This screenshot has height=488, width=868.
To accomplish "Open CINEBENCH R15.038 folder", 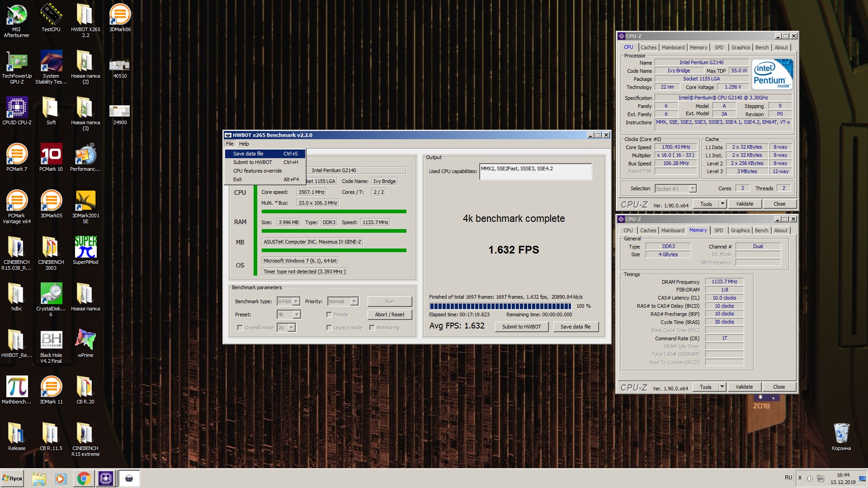I will [x=17, y=253].
